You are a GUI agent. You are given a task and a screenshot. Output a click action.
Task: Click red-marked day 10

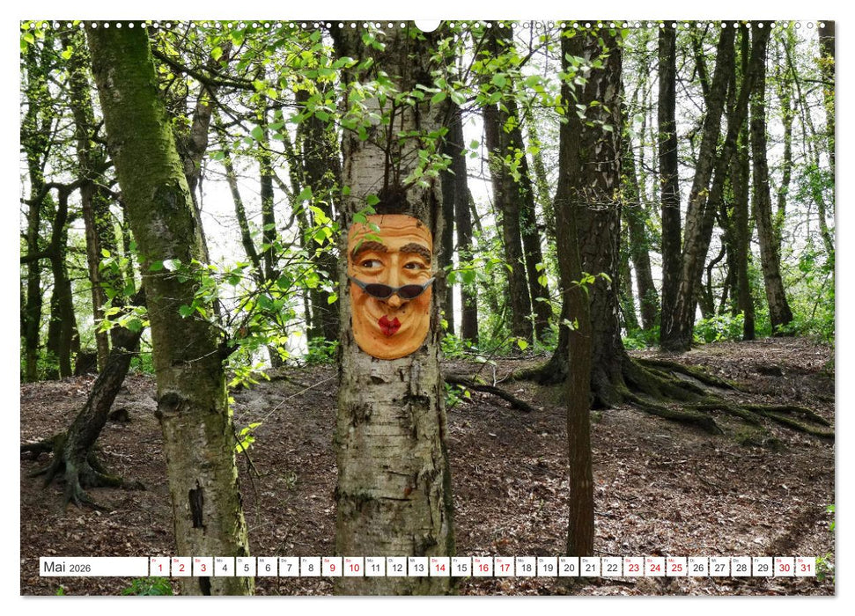(353, 567)
